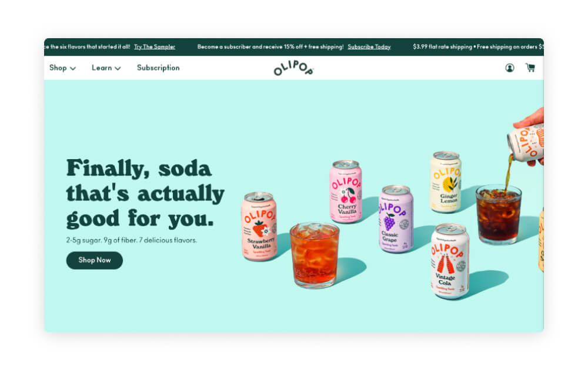Expand the Shop dropdown chevron
Viewport: 588px width, 370px height.
tap(73, 69)
